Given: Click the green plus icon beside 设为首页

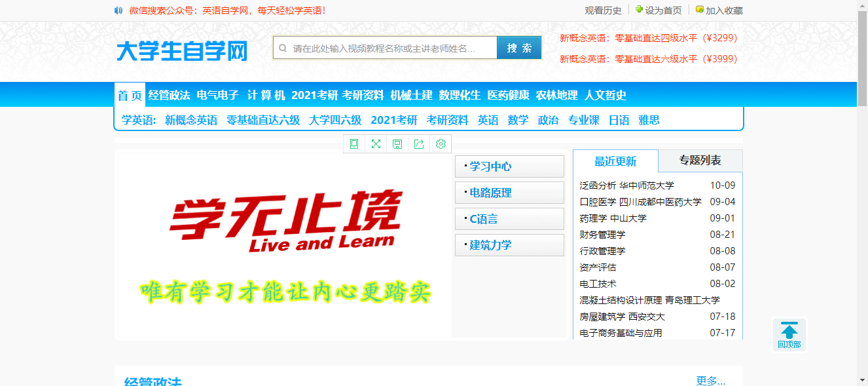Looking at the screenshot, I should (x=638, y=10).
